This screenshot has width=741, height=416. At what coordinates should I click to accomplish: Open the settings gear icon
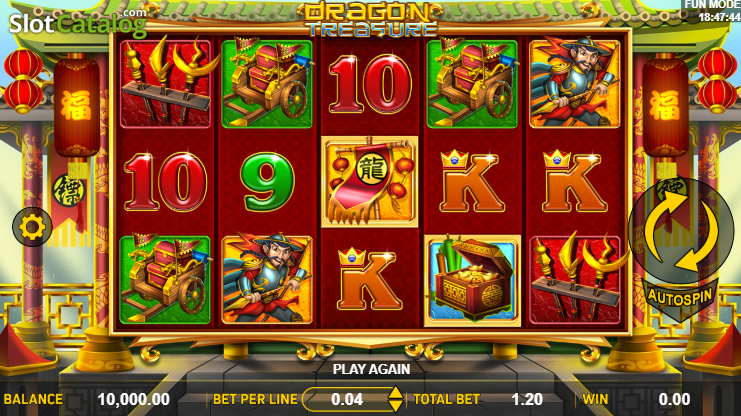[x=33, y=227]
